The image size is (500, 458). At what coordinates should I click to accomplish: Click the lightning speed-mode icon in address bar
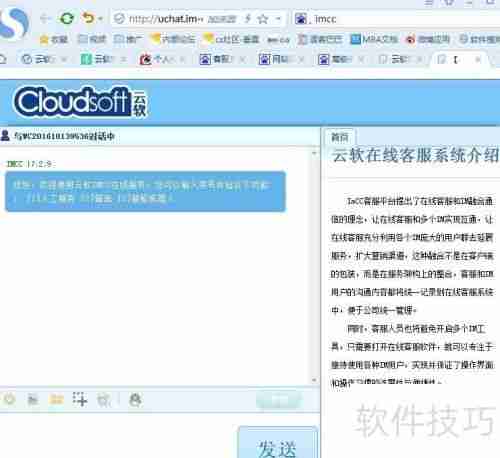coord(248,19)
